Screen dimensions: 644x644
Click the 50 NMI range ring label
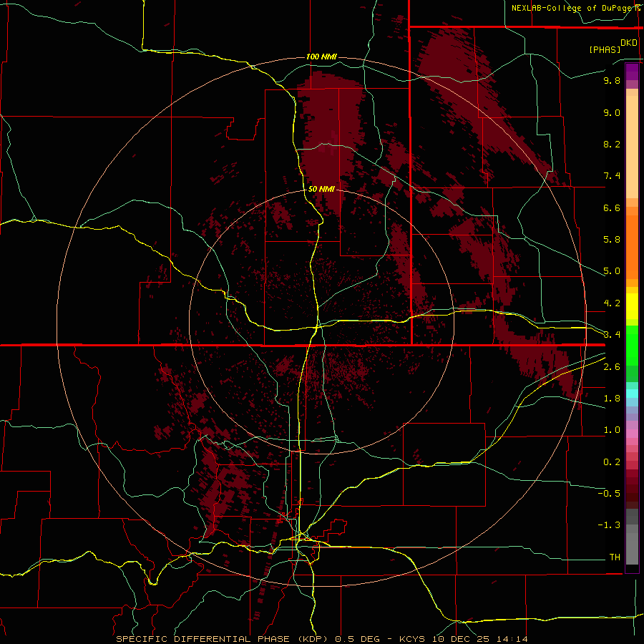click(x=321, y=189)
